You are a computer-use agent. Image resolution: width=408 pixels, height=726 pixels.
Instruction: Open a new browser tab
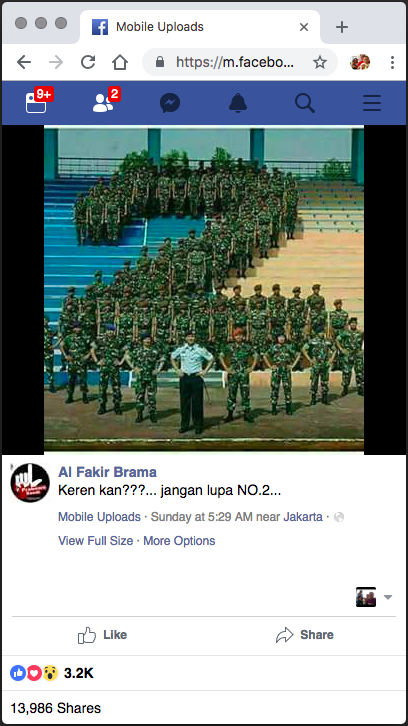[342, 27]
